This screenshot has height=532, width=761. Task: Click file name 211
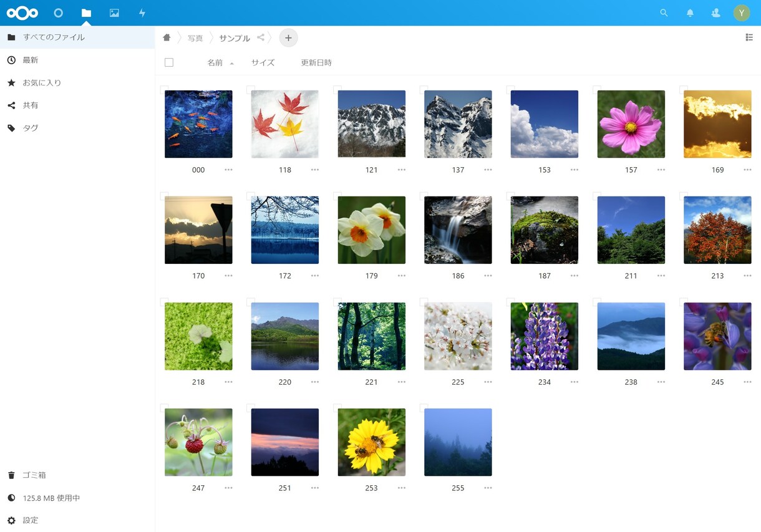pyautogui.click(x=631, y=276)
